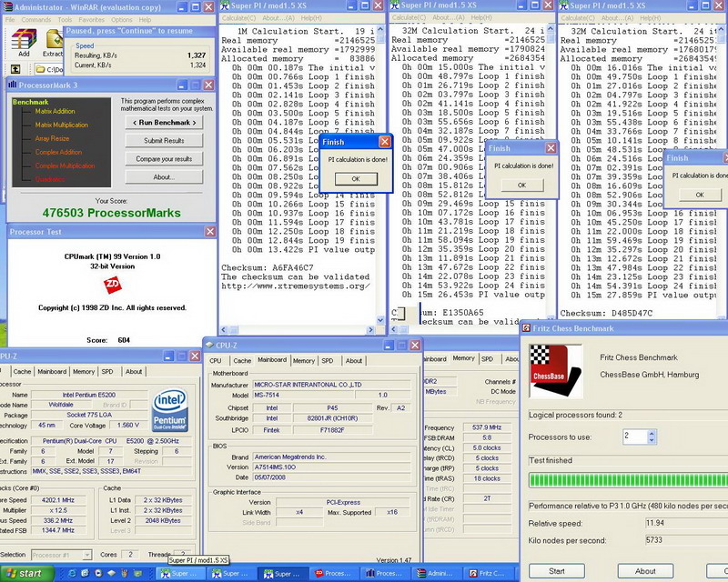Switch to Fritz C... taskbar button
Viewport: 728px width, 582px height.
point(488,573)
